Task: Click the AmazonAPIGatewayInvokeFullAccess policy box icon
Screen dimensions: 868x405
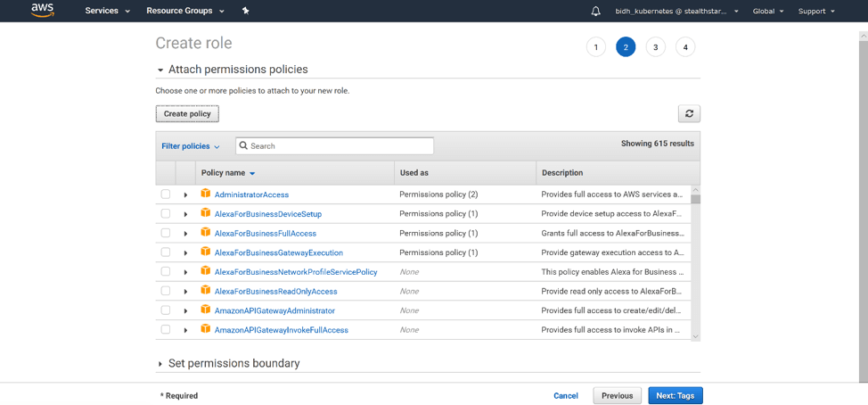Action: (x=205, y=328)
